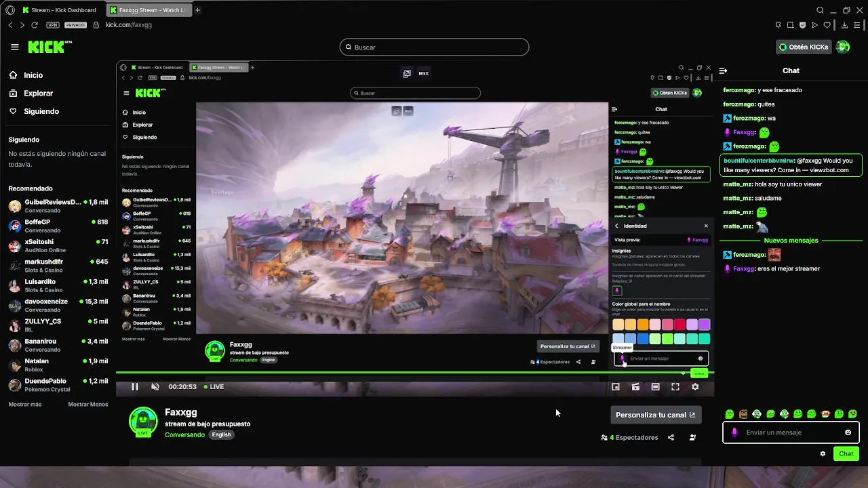The width and height of the screenshot is (868, 488).
Task: Pause the live stream
Action: (x=135, y=386)
